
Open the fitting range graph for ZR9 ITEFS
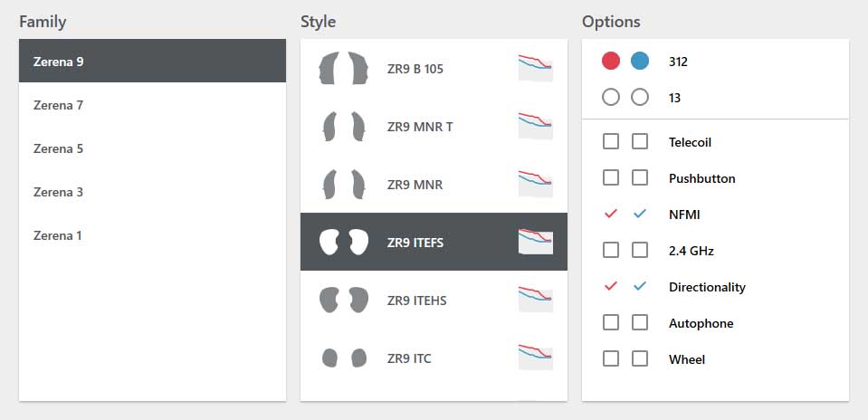pyautogui.click(x=535, y=242)
